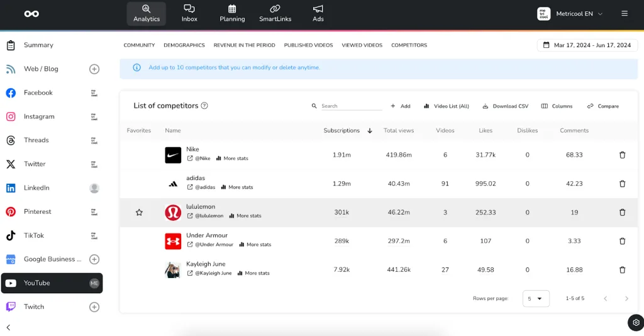The height and width of the screenshot is (336, 644).
Task: Click plus icon next to Twitch
Action: (x=94, y=307)
